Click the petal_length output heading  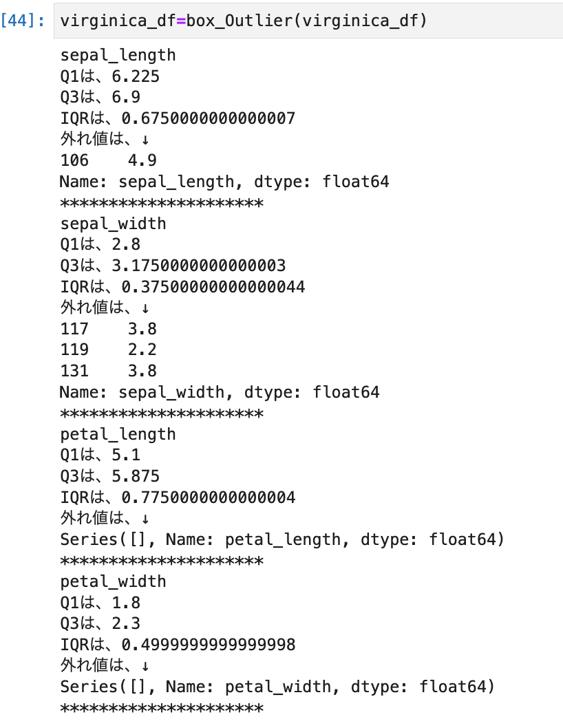(x=118, y=435)
